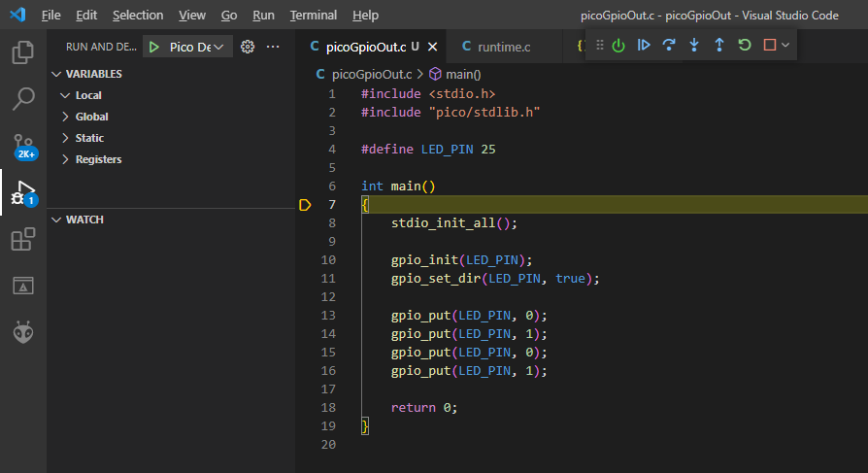868x473 pixels.
Task: Open Source Control with 2K+ badge
Action: point(23,146)
